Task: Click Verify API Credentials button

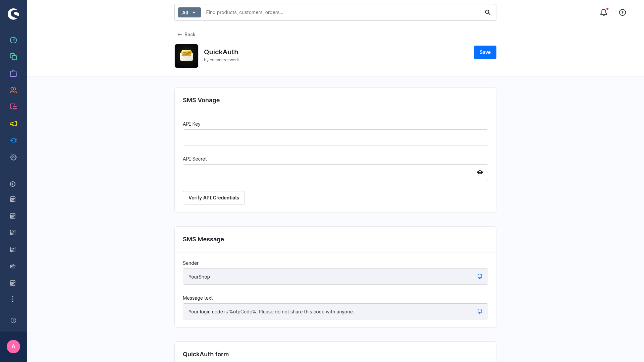Action: 214,198
